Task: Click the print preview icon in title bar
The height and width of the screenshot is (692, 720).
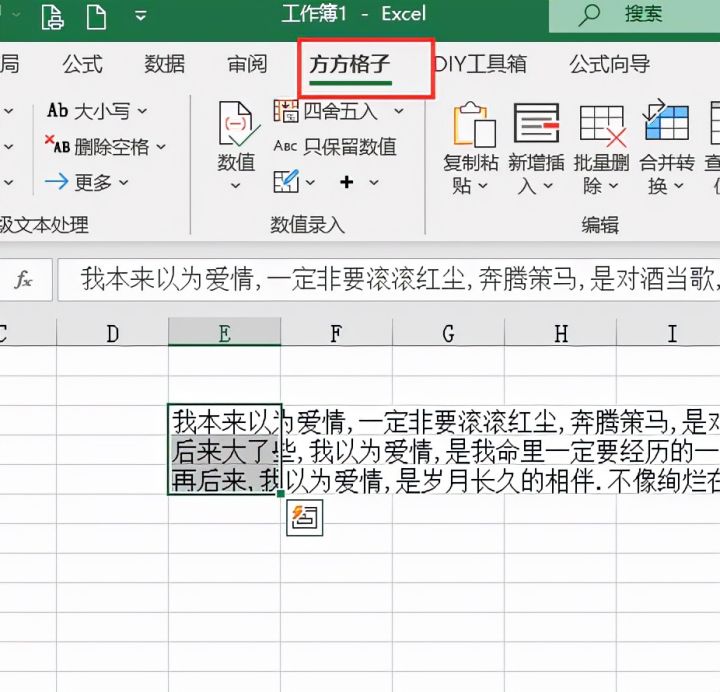Action: point(52,17)
